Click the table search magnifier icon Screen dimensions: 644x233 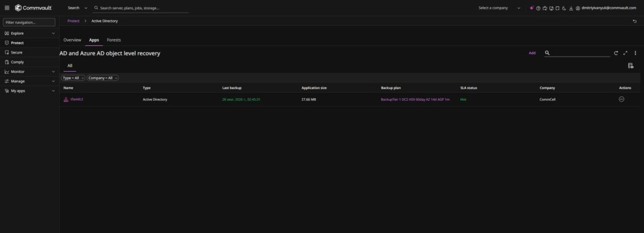click(547, 53)
